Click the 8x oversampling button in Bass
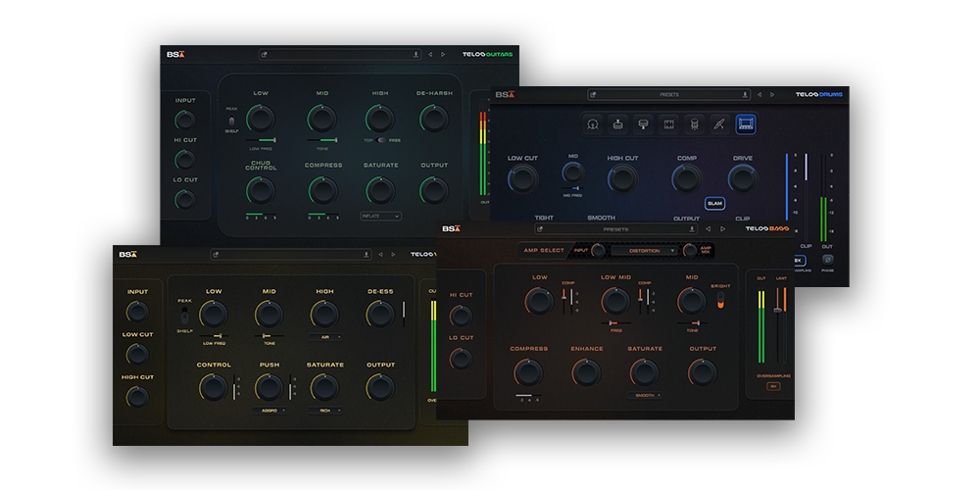 point(773,386)
